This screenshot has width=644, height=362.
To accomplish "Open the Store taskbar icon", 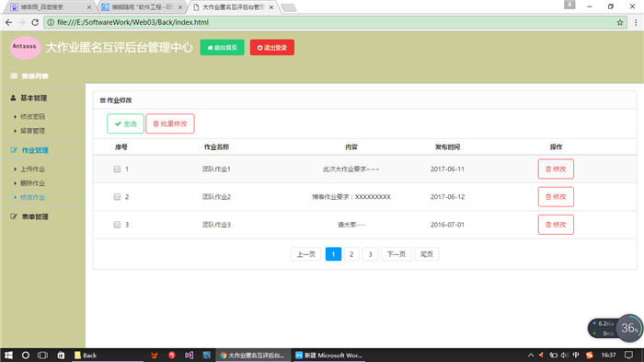I will coord(61,355).
